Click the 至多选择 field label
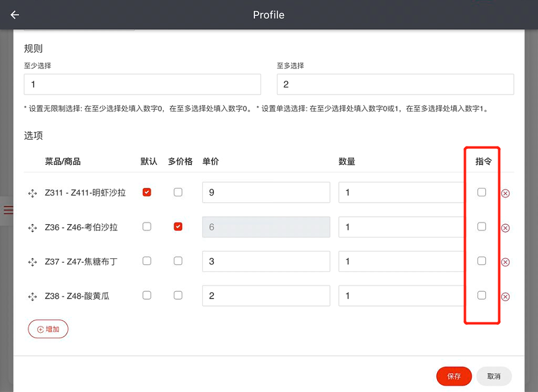This screenshot has height=392, width=538. (x=290, y=66)
